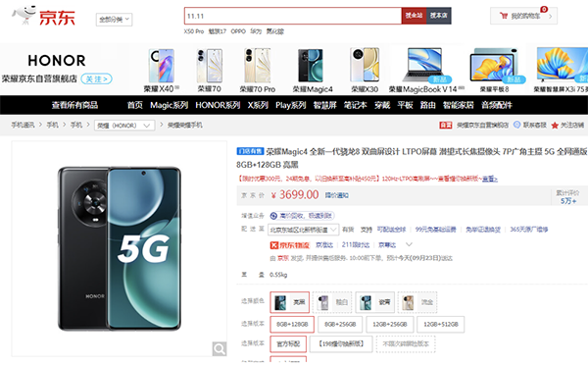Choose the second phone color swatch
This screenshot has width=588, height=365.
click(x=332, y=302)
